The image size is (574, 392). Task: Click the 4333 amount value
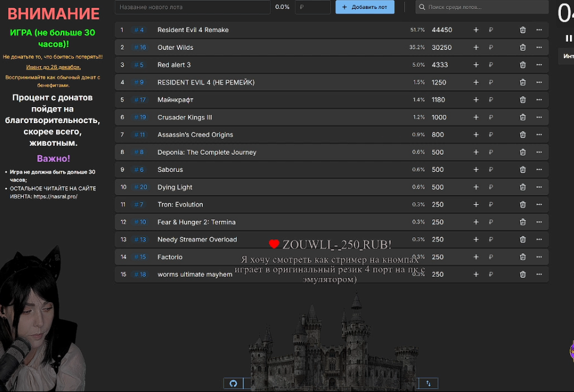(440, 65)
